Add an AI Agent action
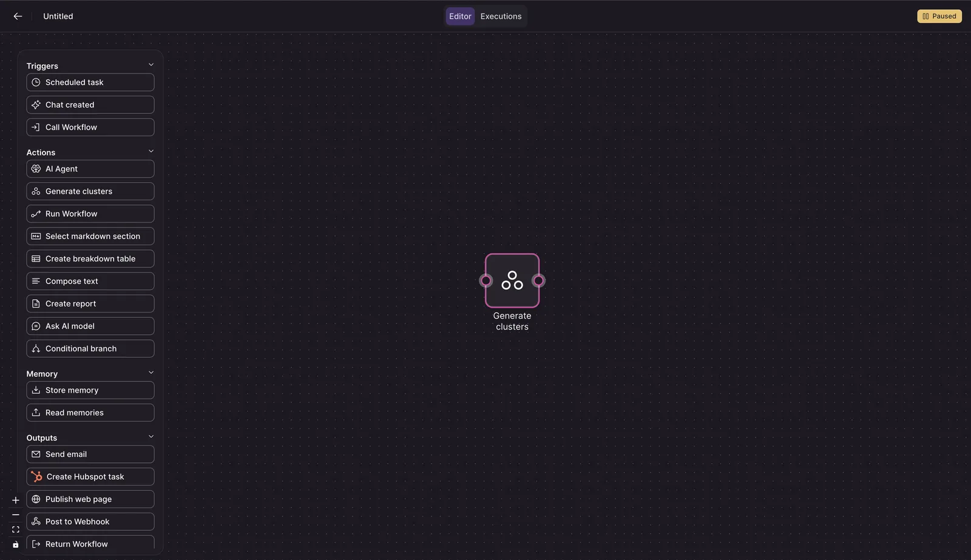971x560 pixels. tap(90, 169)
